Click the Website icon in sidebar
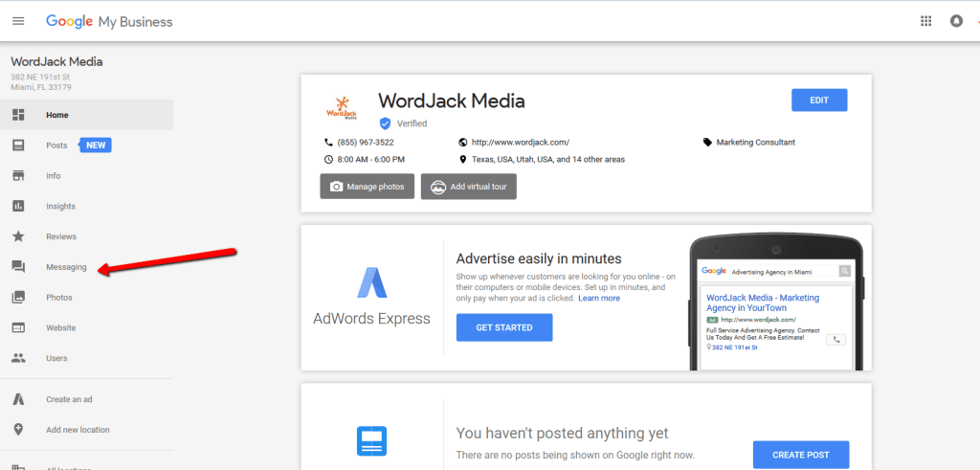Screen dimensions: 980x470 click(18, 327)
